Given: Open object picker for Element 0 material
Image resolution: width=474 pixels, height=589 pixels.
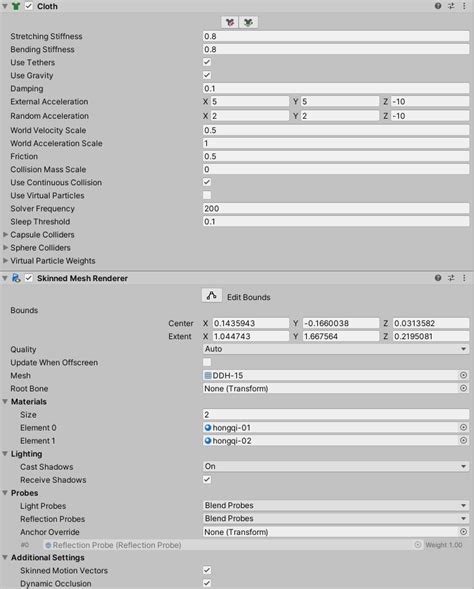Looking at the screenshot, I should point(463,427).
